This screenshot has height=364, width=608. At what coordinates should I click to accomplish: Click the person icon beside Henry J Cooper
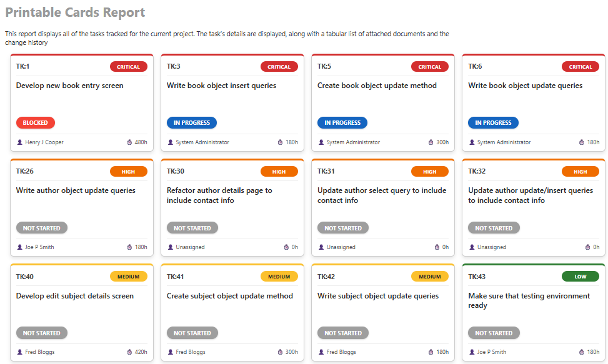click(20, 142)
